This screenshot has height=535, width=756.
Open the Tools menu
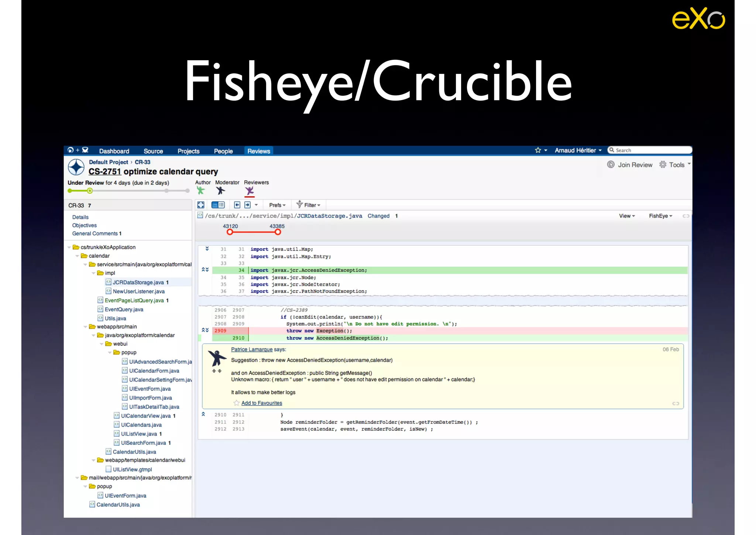click(677, 165)
